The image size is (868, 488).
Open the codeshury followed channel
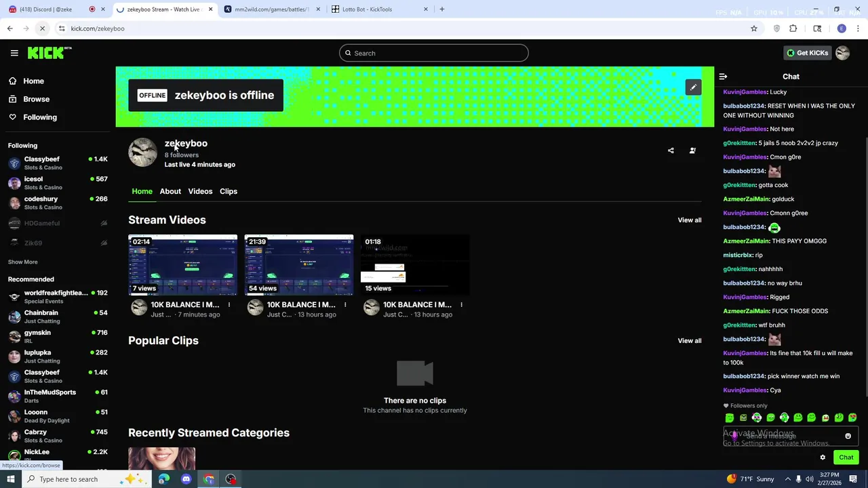point(58,203)
